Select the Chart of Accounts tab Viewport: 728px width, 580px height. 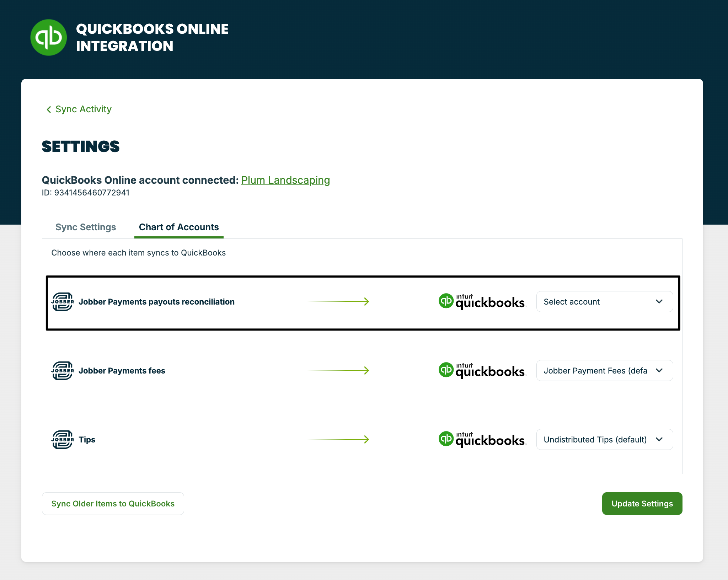[179, 227]
